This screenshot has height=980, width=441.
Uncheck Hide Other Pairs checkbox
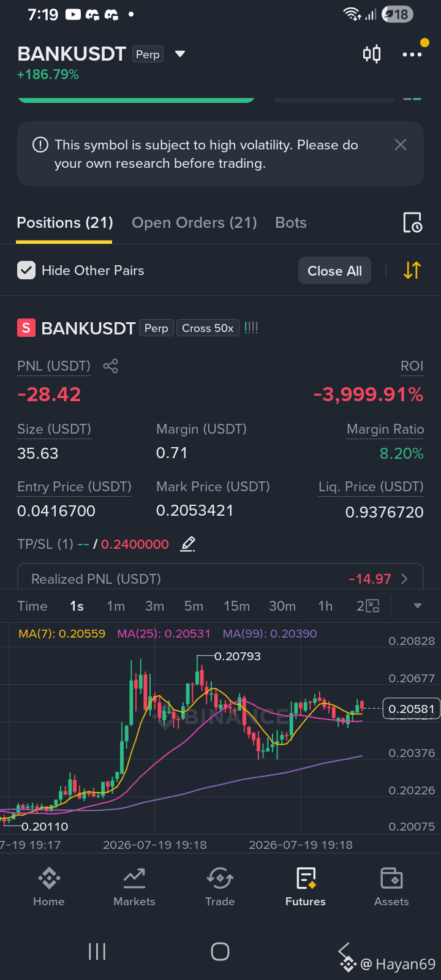(26, 270)
